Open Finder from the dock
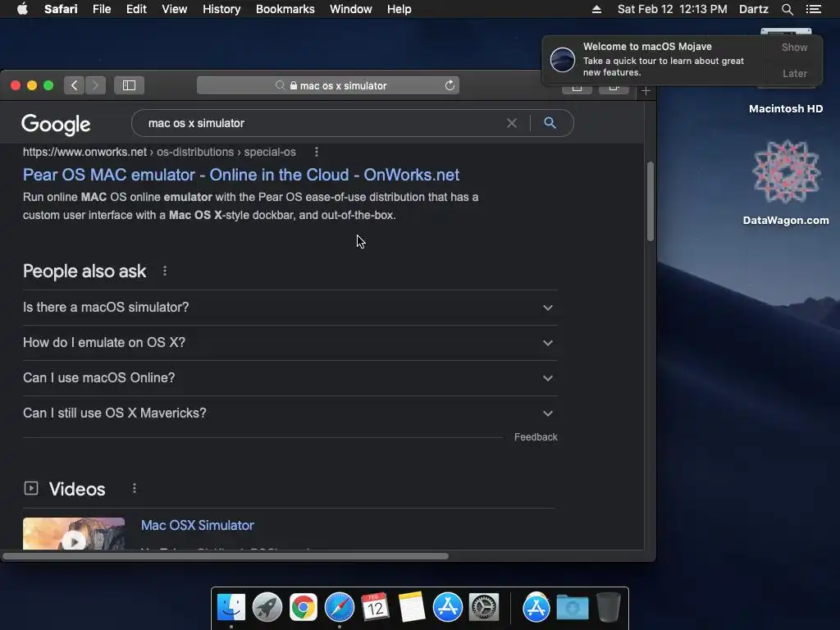 (231, 607)
